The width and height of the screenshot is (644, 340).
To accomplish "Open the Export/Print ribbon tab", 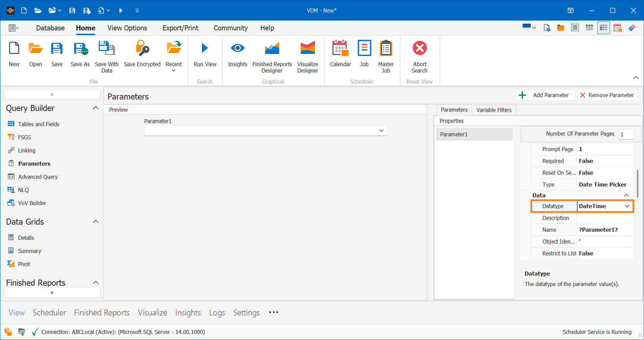I will pyautogui.click(x=180, y=28).
